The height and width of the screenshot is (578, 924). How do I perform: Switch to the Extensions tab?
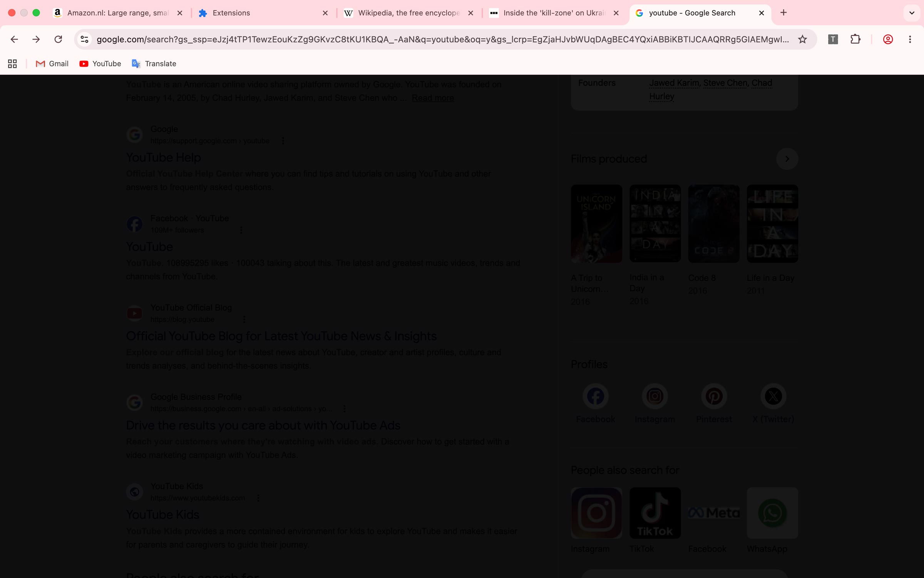[263, 13]
